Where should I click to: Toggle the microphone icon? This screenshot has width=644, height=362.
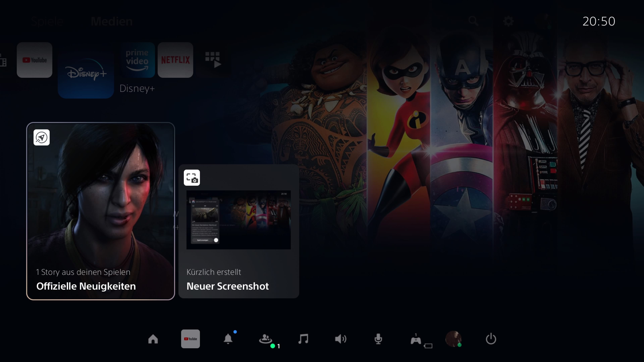pos(378,339)
